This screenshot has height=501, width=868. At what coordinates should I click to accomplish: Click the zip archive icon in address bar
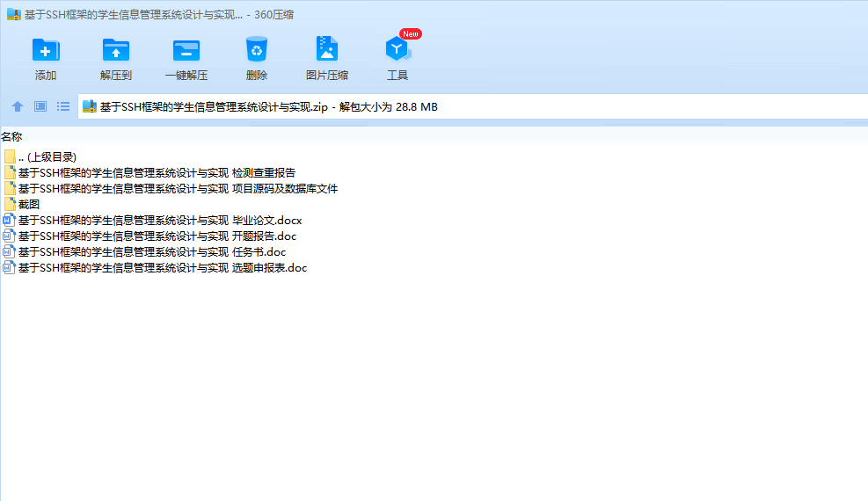89,106
